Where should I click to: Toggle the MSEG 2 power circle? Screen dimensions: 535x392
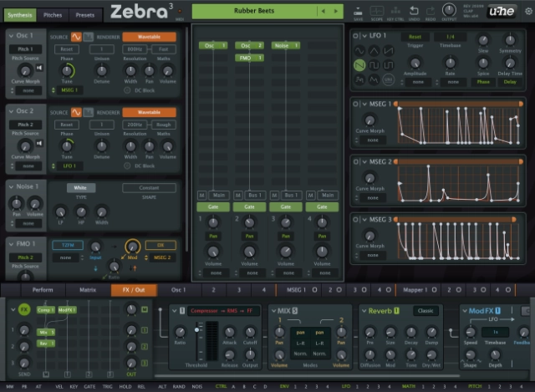355,161
